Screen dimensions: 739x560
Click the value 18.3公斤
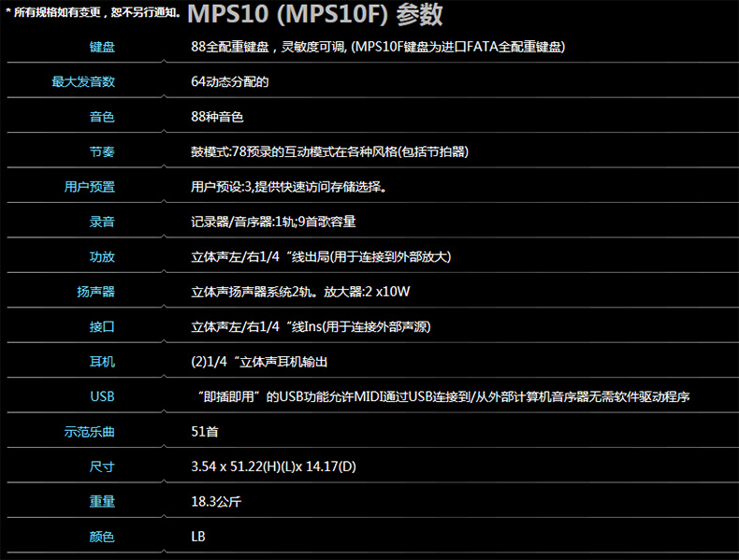click(216, 502)
